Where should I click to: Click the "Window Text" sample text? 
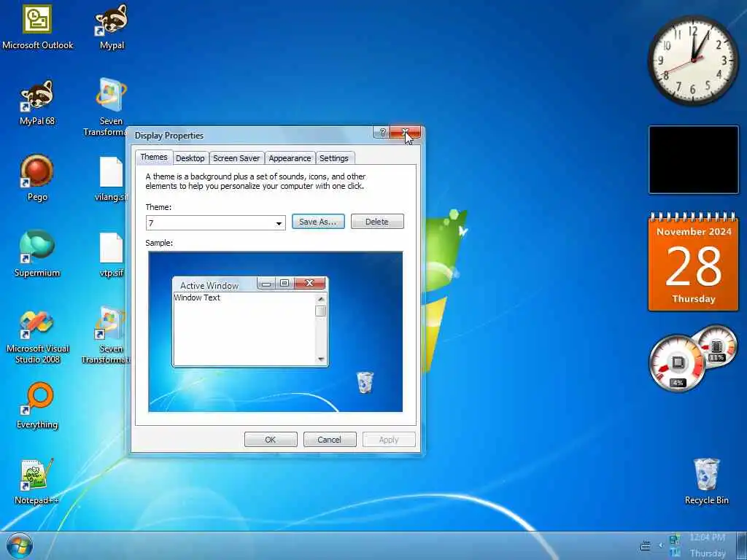click(x=197, y=297)
